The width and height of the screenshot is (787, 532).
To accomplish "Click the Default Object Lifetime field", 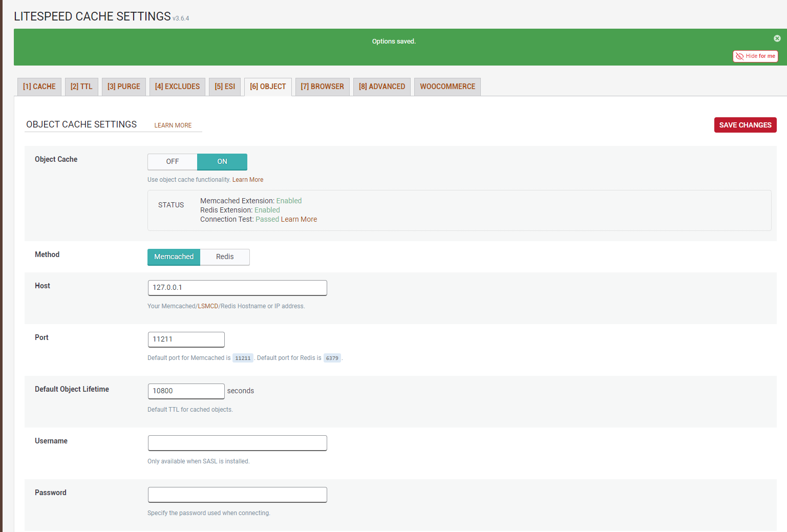I will pyautogui.click(x=186, y=391).
